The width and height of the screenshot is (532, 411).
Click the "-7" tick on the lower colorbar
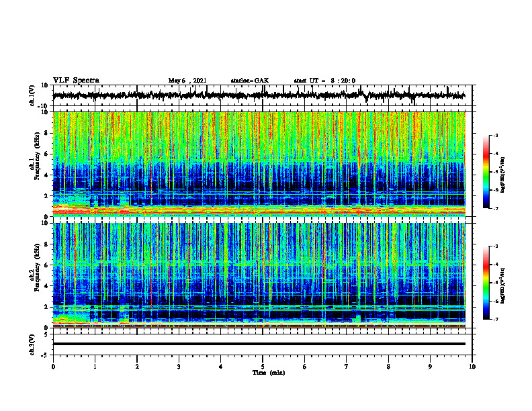click(495, 319)
